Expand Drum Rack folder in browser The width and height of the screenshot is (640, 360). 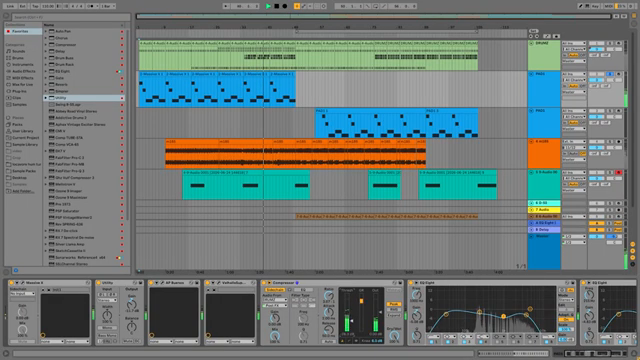(46, 64)
